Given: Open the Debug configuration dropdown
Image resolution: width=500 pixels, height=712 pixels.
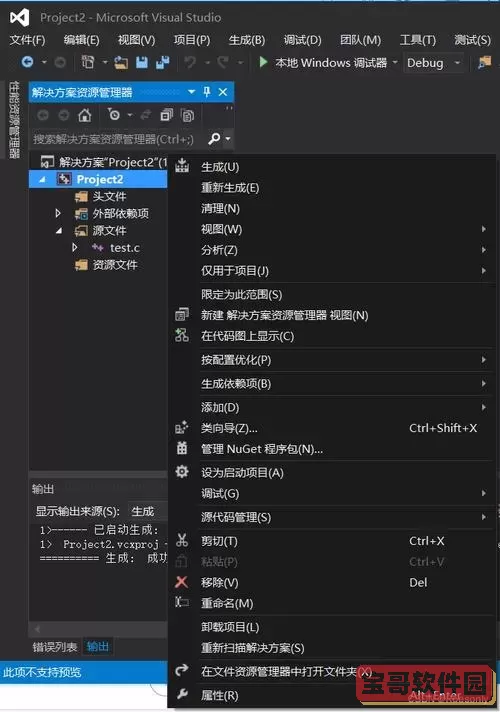Looking at the screenshot, I should [x=457, y=63].
